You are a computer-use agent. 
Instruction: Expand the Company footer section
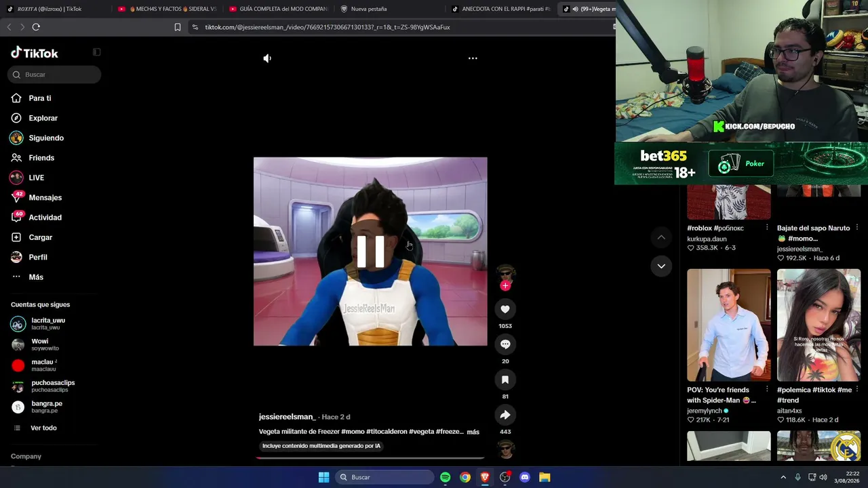pos(26,456)
